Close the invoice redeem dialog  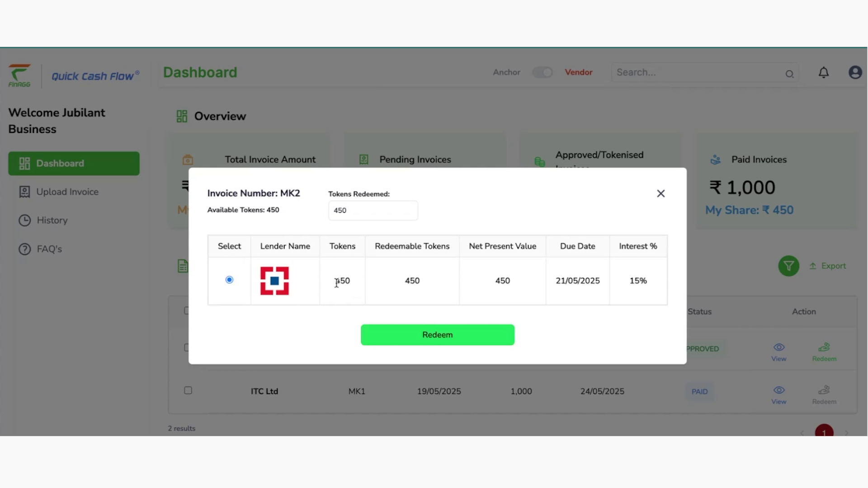660,193
